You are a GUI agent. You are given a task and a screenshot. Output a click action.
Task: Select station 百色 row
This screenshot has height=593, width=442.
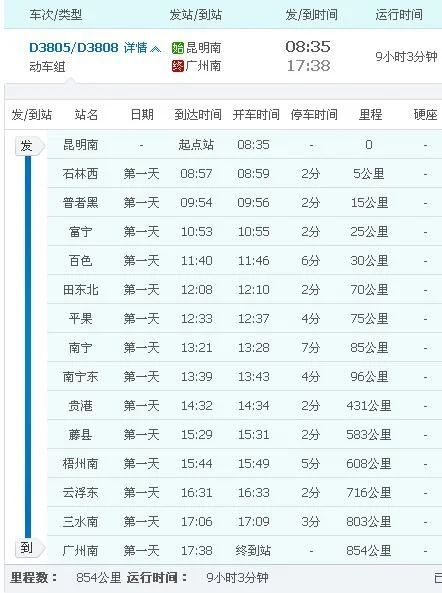[244, 261]
